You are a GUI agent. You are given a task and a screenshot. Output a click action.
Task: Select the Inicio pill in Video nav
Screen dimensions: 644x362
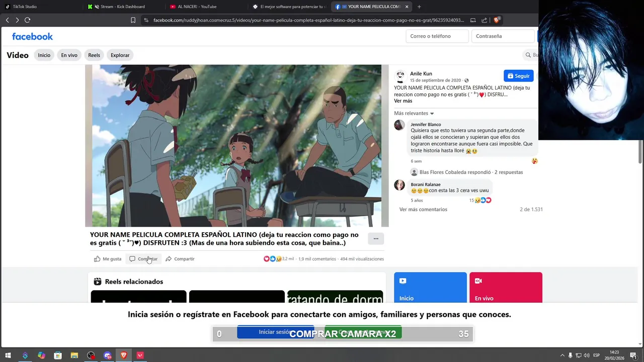pyautogui.click(x=44, y=55)
